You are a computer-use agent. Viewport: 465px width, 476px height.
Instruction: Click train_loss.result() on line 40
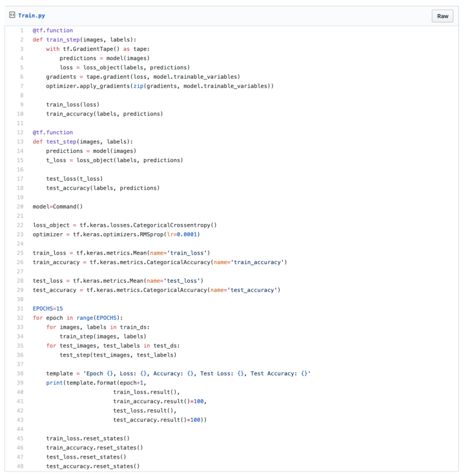(145, 392)
